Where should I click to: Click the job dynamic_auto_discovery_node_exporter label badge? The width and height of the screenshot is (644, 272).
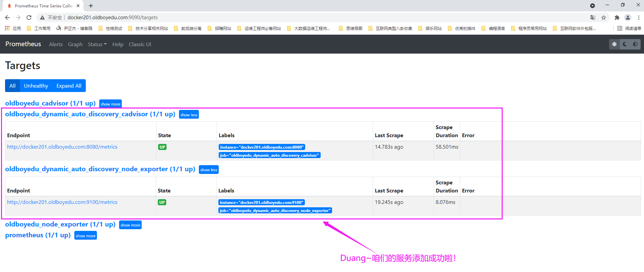(x=275, y=210)
